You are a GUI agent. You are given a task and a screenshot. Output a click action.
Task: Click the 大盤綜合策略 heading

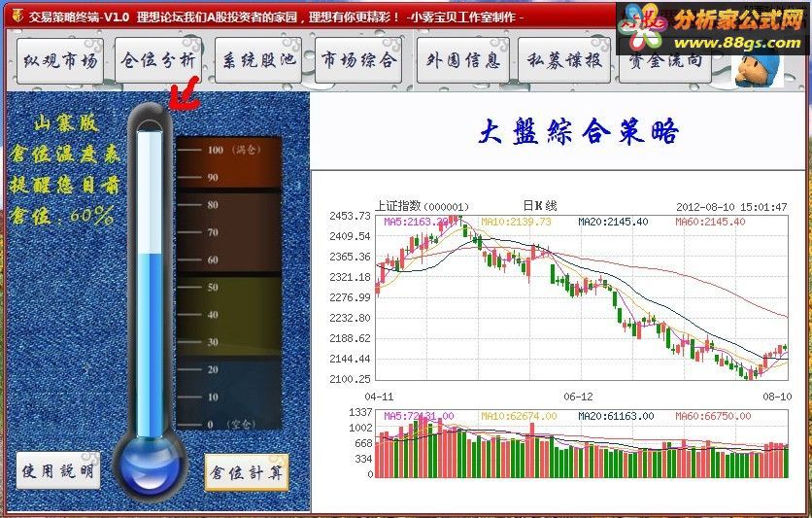pos(578,131)
